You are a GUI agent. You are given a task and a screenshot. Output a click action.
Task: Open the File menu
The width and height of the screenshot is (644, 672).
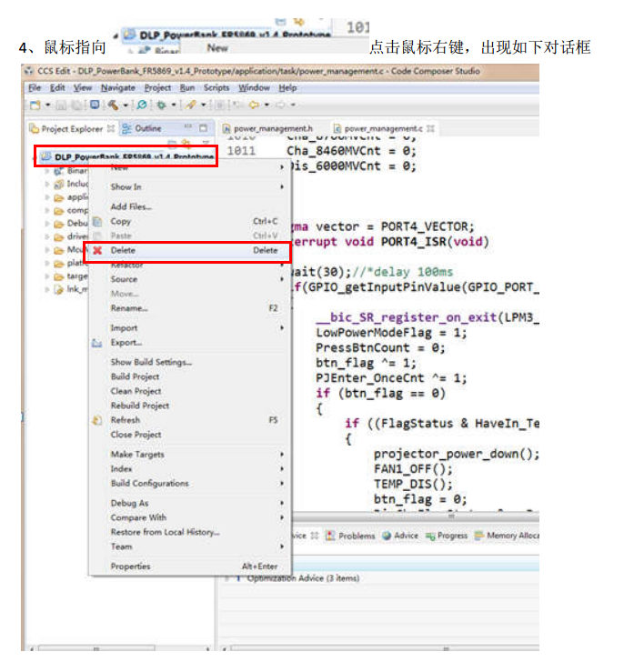[x=35, y=88]
